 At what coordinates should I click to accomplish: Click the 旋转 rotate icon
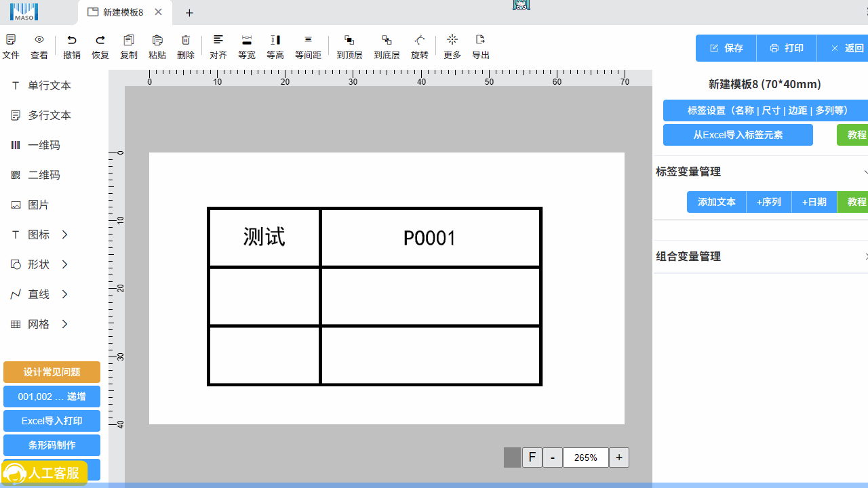(x=419, y=45)
